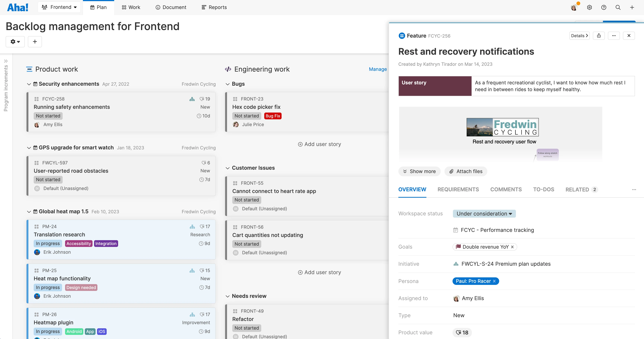Open the three-dot more options menu
Screen dimensions: 644x339
[614, 36]
